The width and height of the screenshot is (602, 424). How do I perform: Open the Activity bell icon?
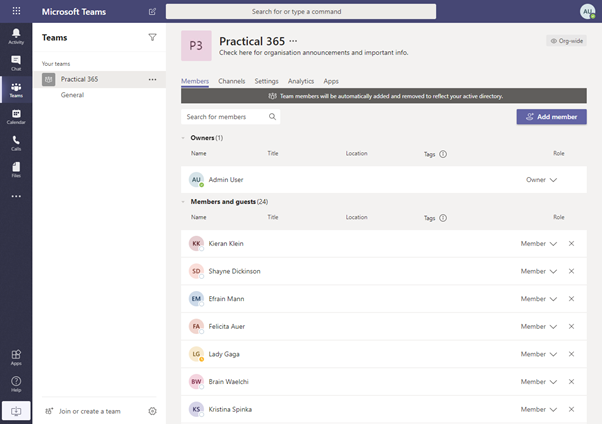[16, 36]
